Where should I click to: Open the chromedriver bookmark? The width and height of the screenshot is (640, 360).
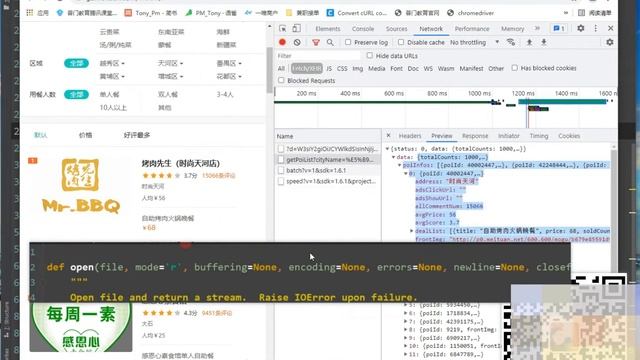point(471,13)
